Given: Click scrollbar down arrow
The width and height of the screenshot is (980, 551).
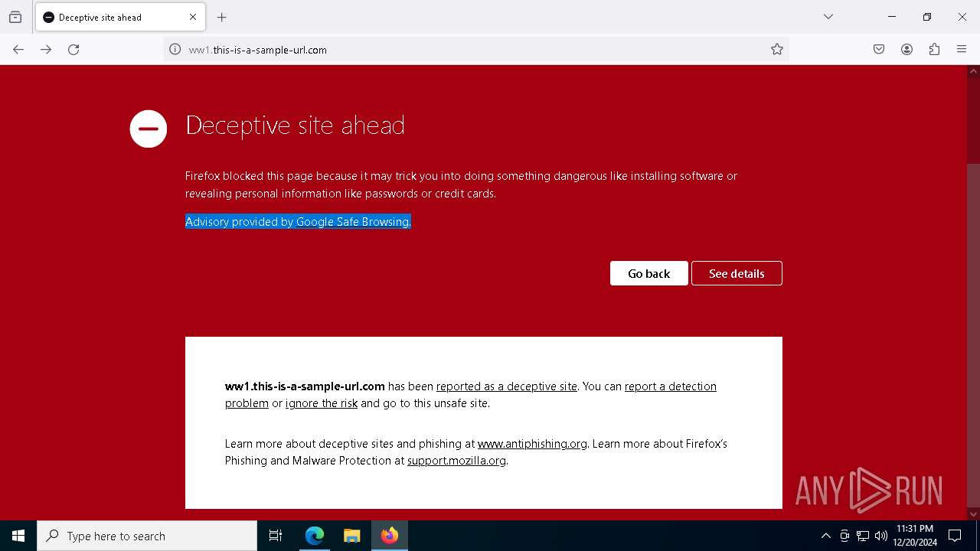Looking at the screenshot, I should pos(973,514).
